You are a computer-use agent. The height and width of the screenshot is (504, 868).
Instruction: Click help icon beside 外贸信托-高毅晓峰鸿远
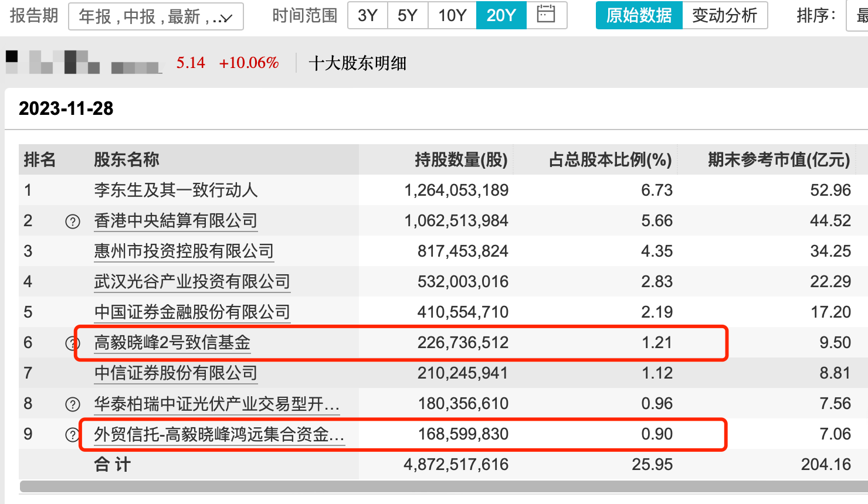coord(73,435)
